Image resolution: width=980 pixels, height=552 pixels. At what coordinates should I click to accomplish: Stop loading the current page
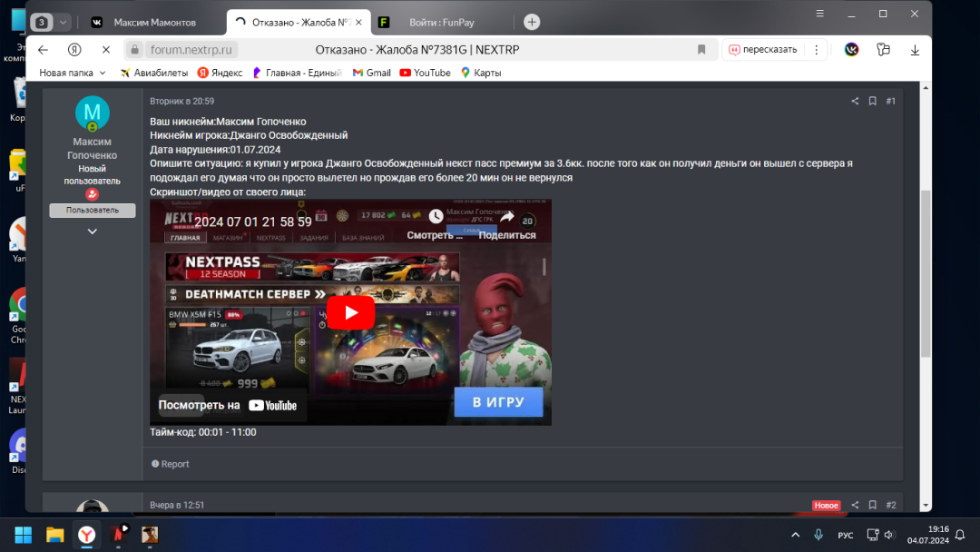(105, 50)
